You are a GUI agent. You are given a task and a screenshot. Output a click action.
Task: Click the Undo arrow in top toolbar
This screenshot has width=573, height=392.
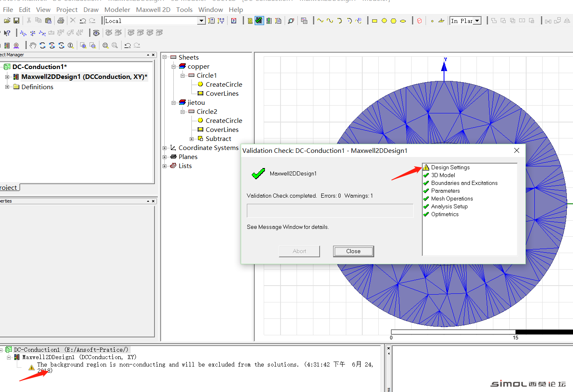click(83, 21)
